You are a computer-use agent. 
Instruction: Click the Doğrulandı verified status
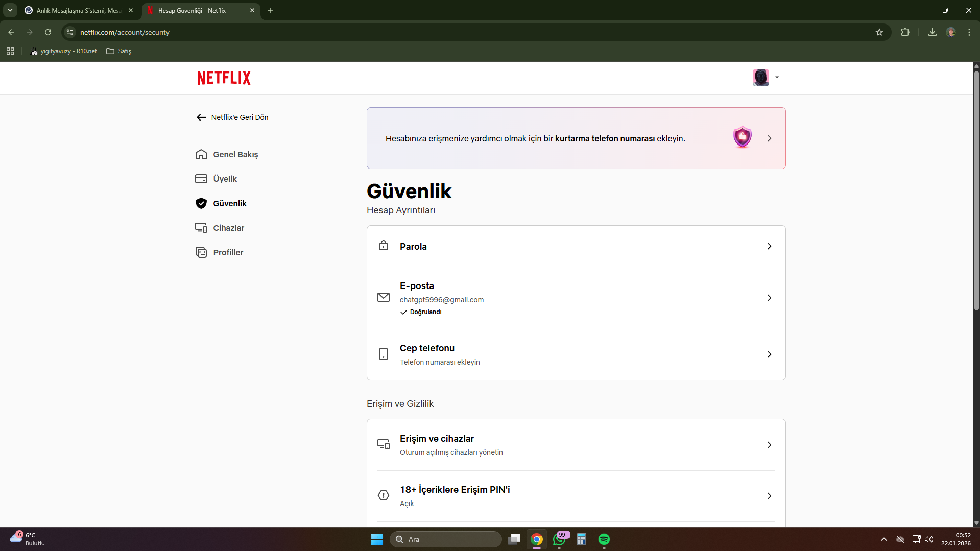(421, 312)
